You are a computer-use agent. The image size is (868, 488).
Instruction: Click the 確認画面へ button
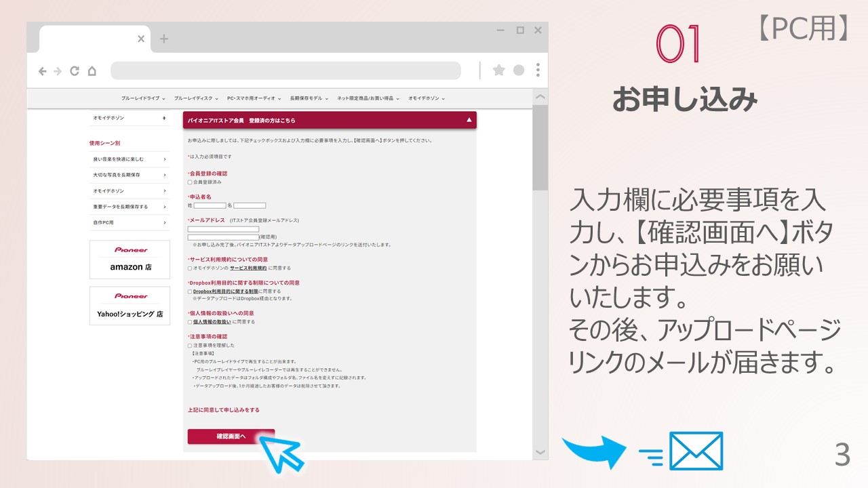pos(231,436)
